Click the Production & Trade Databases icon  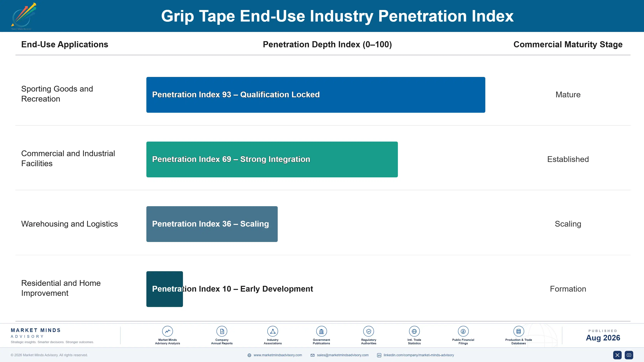[518, 331]
